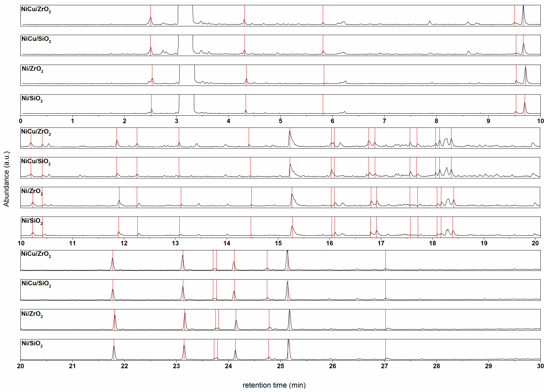Click the off-scale solvent peak in the topmost trace
The width and height of the screenshot is (547, 392).
click(x=185, y=14)
